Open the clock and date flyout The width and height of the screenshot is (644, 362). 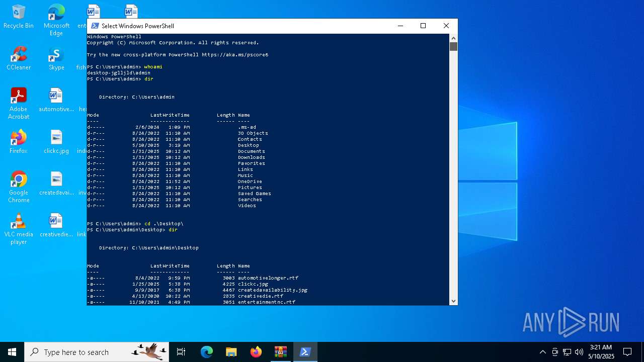[x=601, y=352]
